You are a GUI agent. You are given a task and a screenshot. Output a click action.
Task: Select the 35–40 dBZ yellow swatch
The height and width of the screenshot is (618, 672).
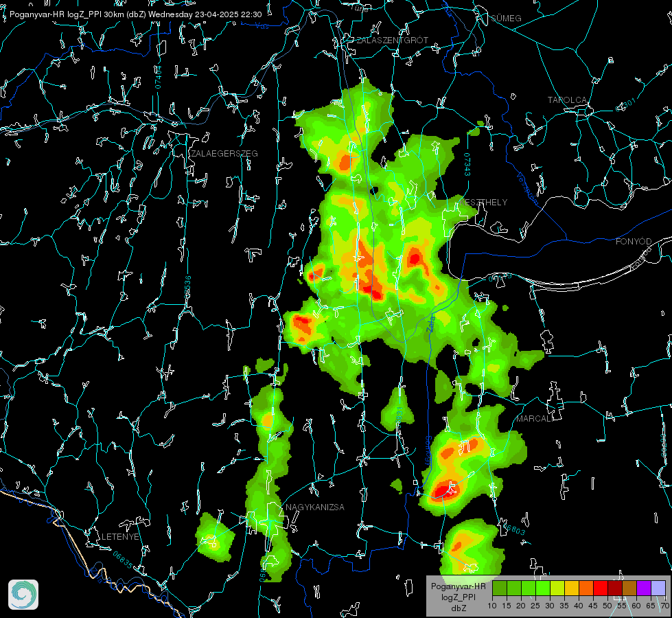pos(572,588)
